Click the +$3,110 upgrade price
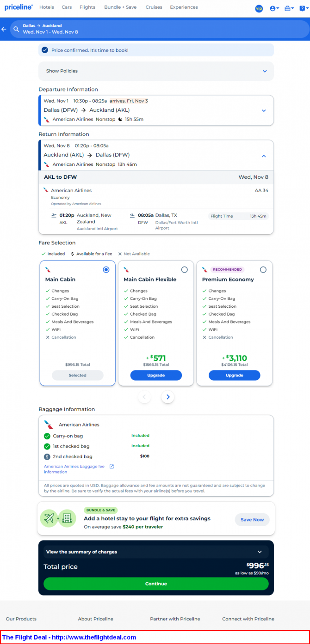Image resolution: width=310 pixels, height=644 pixels. (x=235, y=358)
